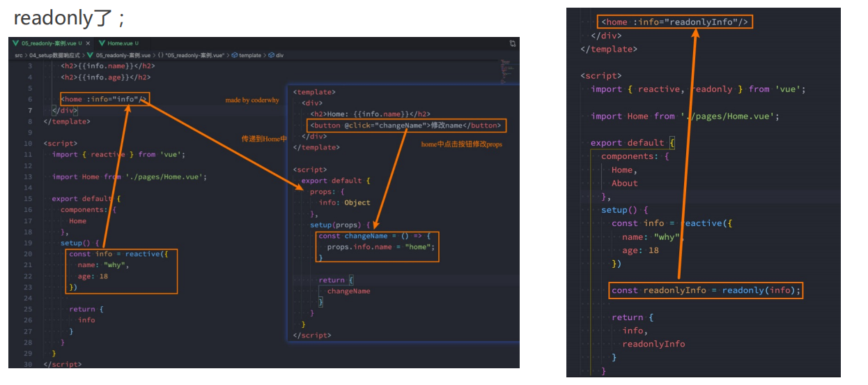868x385 pixels.
Task: Click the Vue icon on the Home.vue tab
Action: [102, 43]
